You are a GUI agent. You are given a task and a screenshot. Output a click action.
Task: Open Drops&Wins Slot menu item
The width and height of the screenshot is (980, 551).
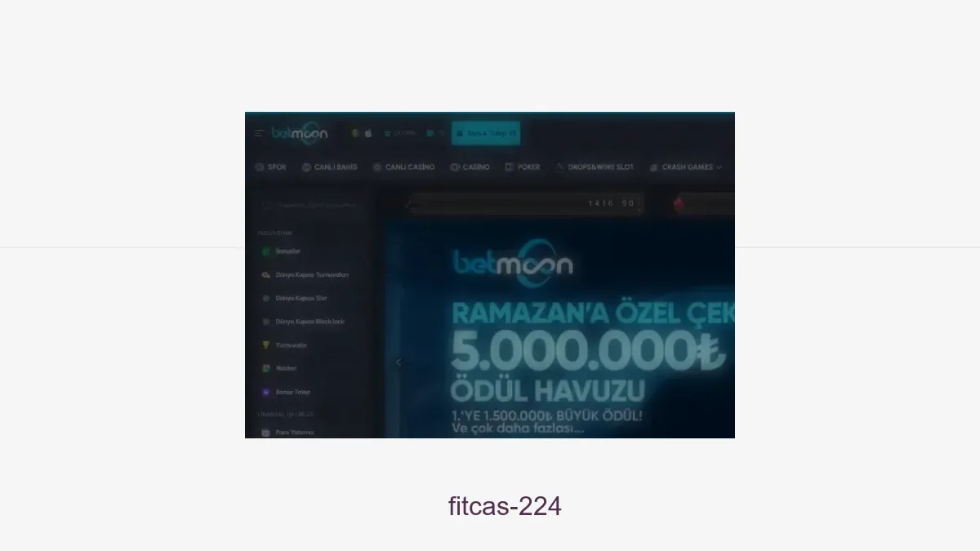[x=595, y=167]
